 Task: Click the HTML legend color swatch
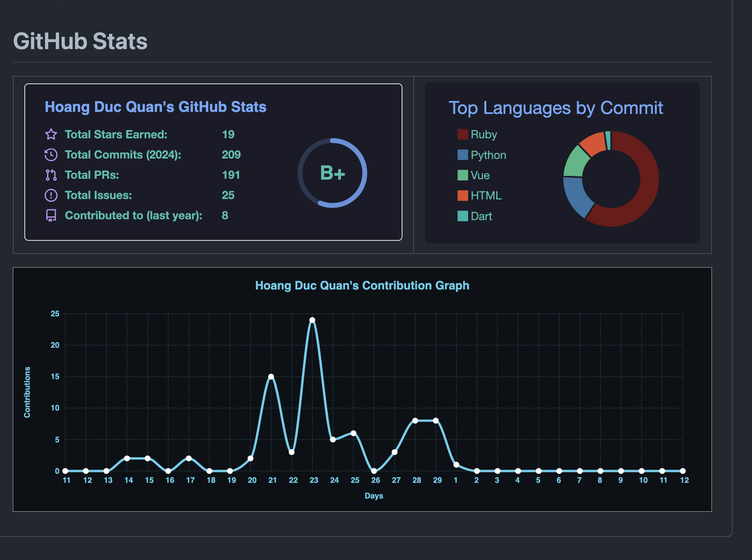(463, 195)
